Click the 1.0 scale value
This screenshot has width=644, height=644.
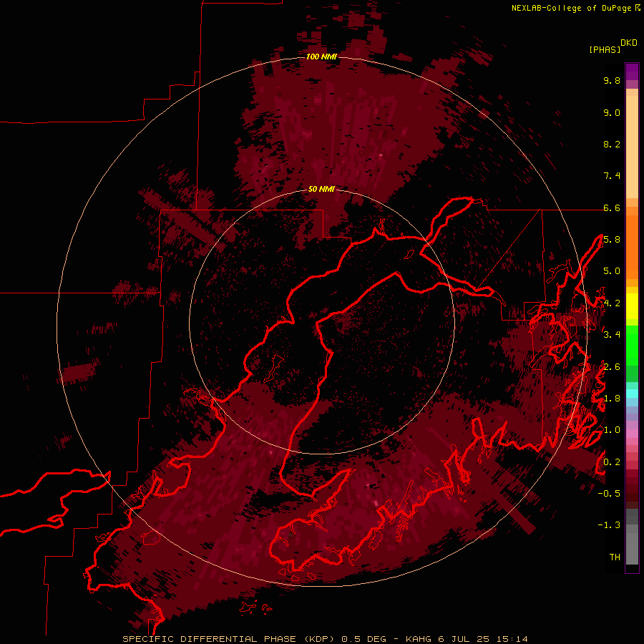[x=612, y=430]
